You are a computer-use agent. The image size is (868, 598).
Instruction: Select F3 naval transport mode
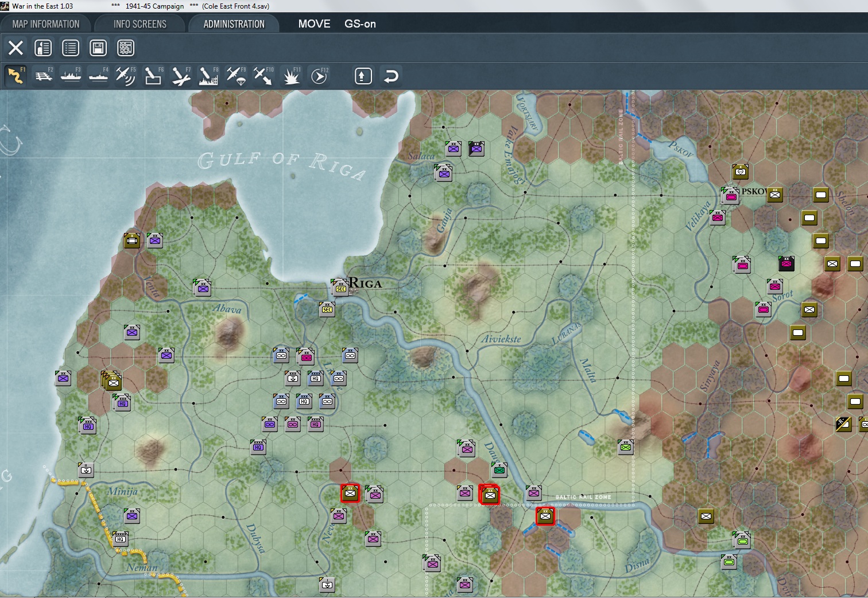(71, 76)
